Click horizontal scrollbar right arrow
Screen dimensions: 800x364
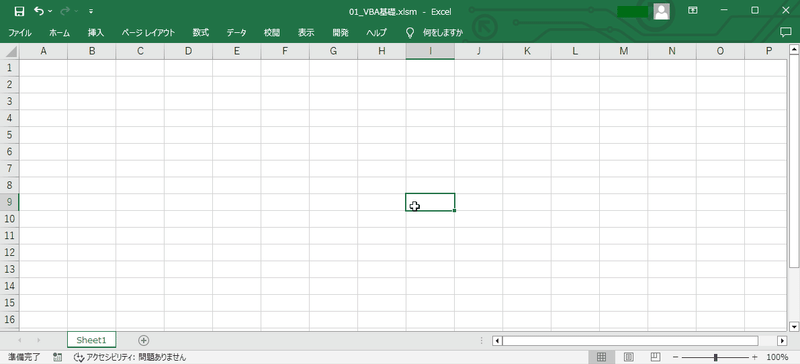coord(782,341)
